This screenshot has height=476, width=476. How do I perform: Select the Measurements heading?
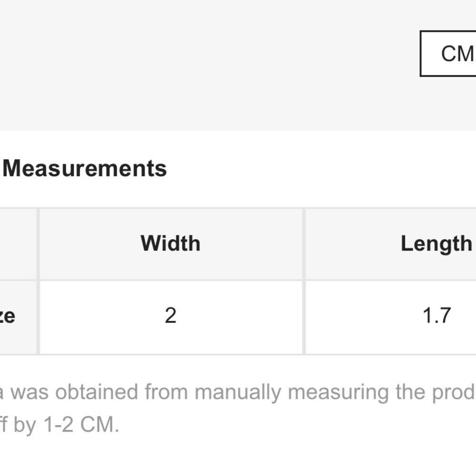85,169
